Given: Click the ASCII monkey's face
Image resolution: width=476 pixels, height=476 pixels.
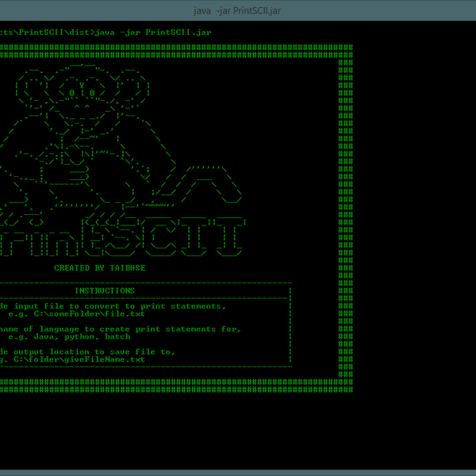Looking at the screenshot, I should tap(82, 95).
